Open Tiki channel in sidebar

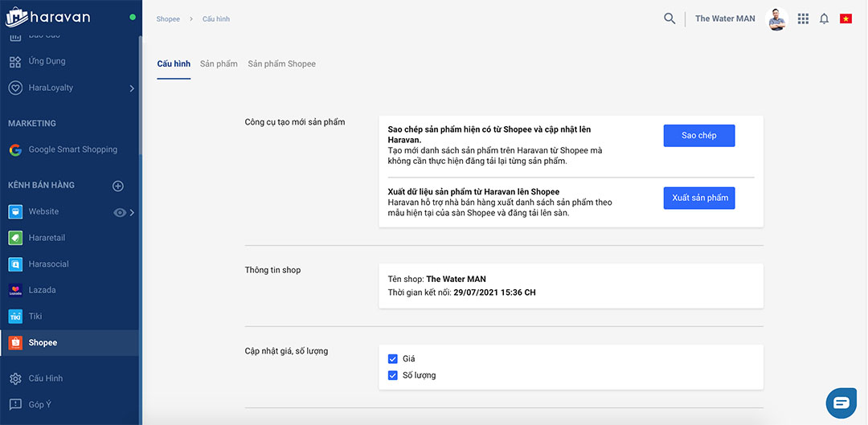[35, 317]
